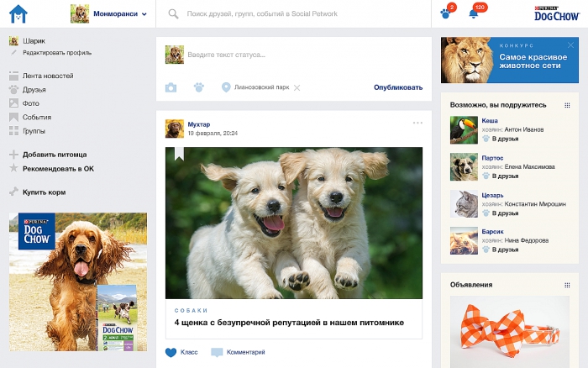Click the Монморанси avatar in header
Image resolution: width=588 pixels, height=368 pixels.
click(80, 14)
